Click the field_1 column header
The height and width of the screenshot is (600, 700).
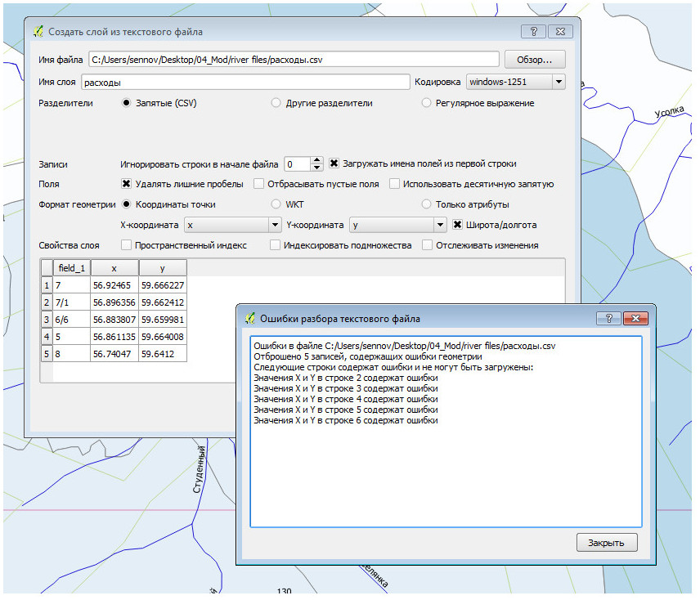coord(71,268)
